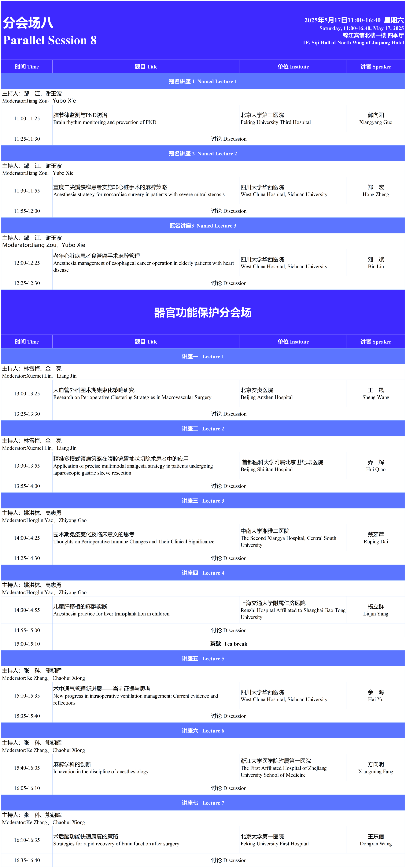Click the 'Lecture 7' section header

[x=203, y=802]
